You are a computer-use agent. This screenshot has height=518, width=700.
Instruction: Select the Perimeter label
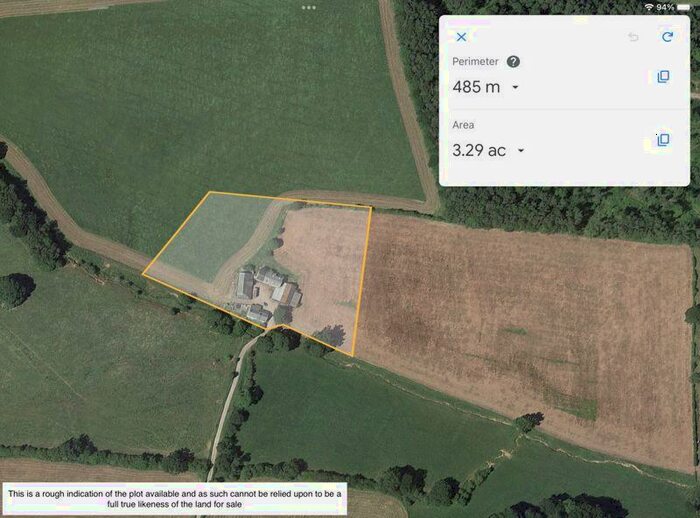click(x=475, y=62)
